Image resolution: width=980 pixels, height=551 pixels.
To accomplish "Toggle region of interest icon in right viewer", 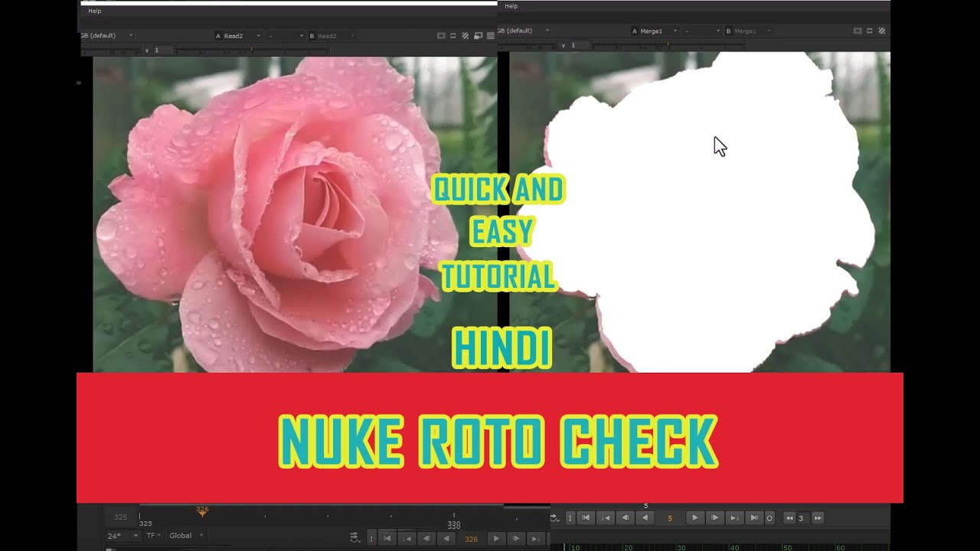I will (x=870, y=31).
